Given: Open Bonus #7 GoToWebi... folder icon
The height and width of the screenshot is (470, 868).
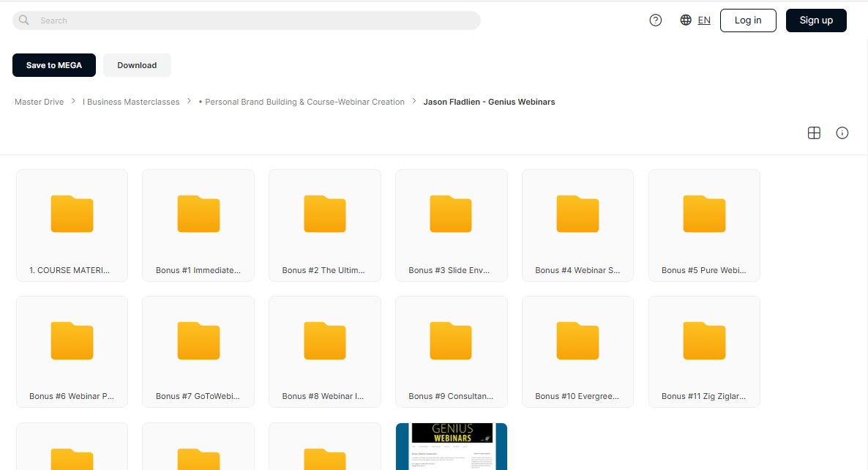Looking at the screenshot, I should (199, 340).
